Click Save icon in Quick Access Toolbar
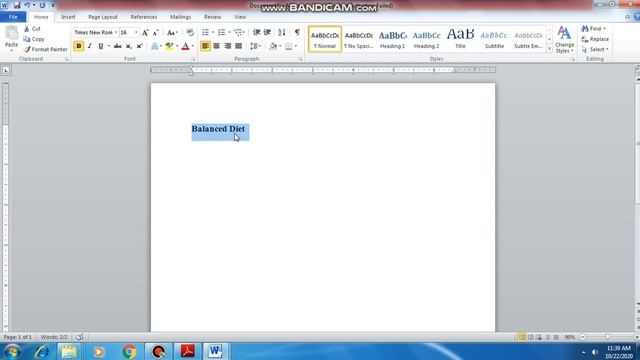Screen dimensions: 640x360 pos(17,5)
